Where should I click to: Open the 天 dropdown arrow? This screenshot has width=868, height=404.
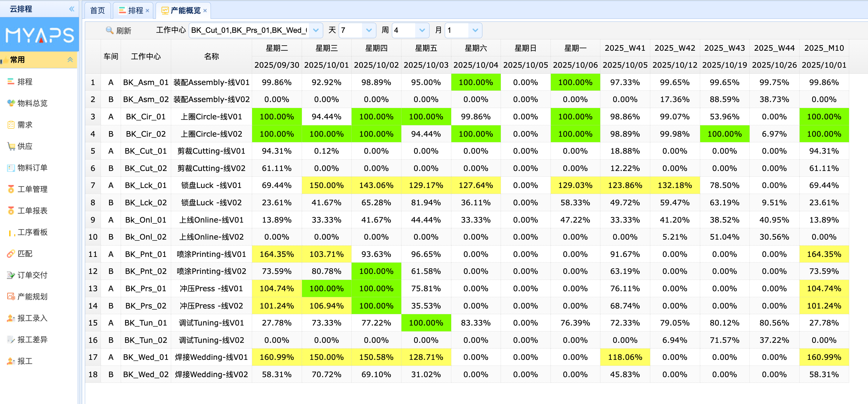click(369, 30)
